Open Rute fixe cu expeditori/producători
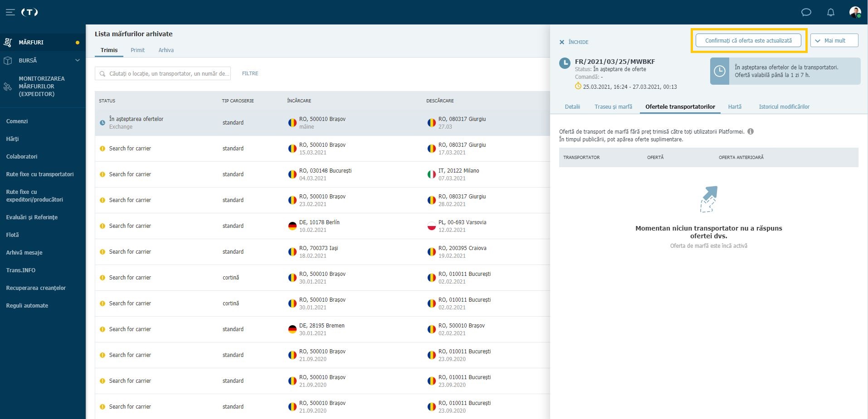 34,196
